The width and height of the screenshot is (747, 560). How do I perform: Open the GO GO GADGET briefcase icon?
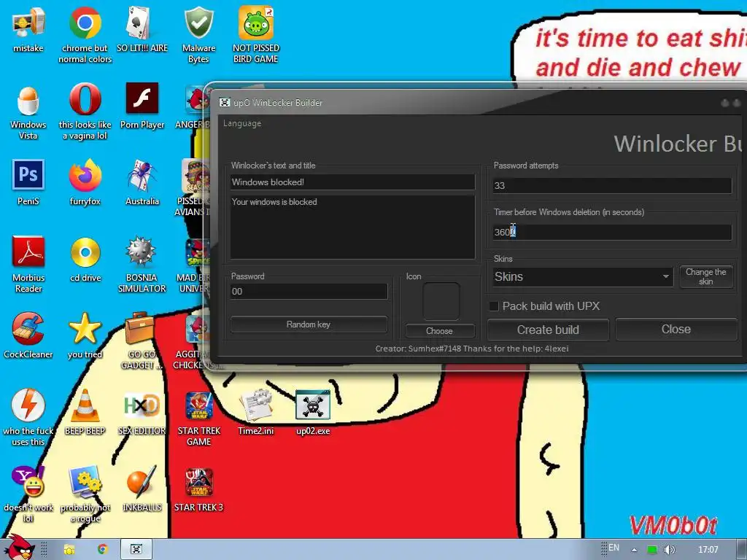point(140,327)
